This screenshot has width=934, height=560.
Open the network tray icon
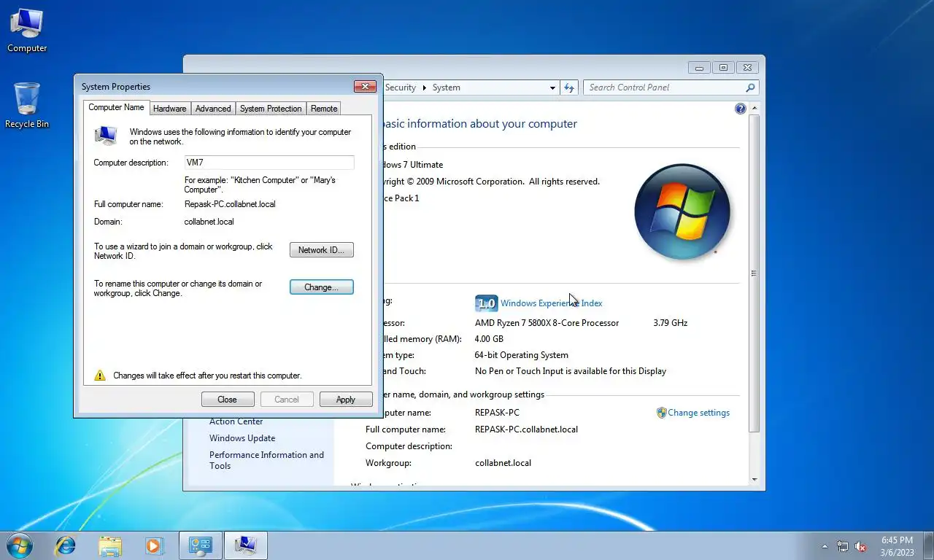pyautogui.click(x=843, y=545)
